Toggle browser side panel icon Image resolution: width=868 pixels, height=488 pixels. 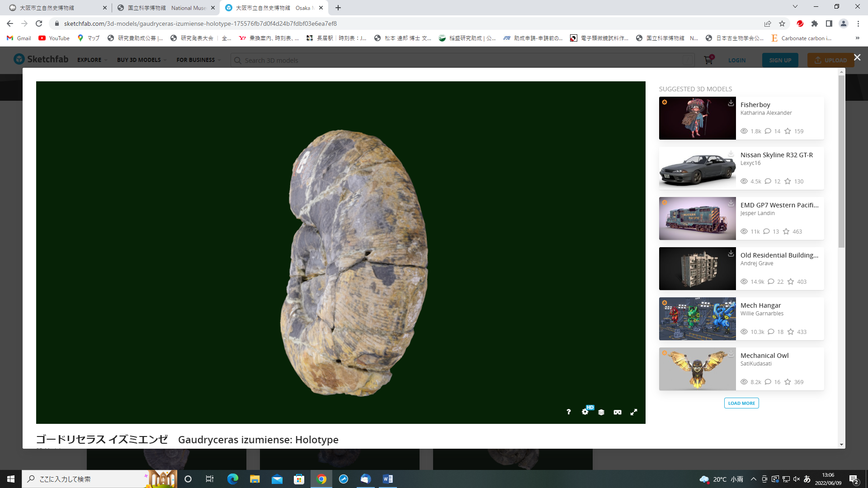[x=829, y=23]
